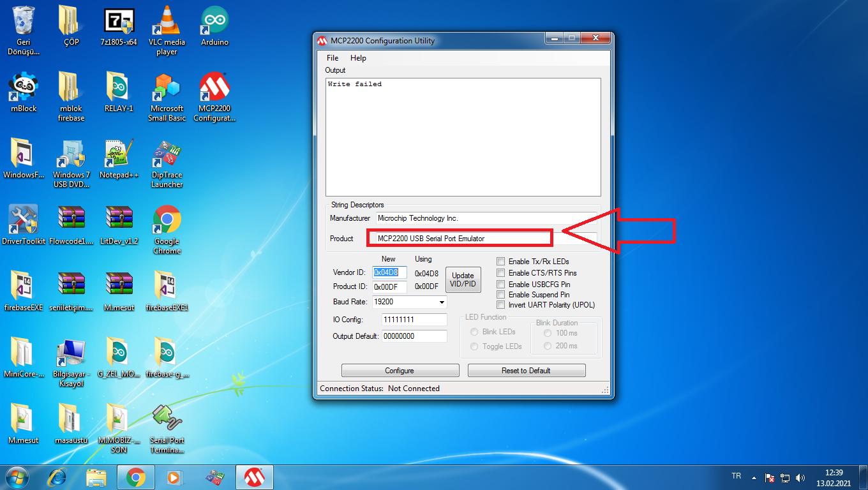The image size is (868, 490).
Task: Open the Help menu
Action: pyautogui.click(x=358, y=58)
